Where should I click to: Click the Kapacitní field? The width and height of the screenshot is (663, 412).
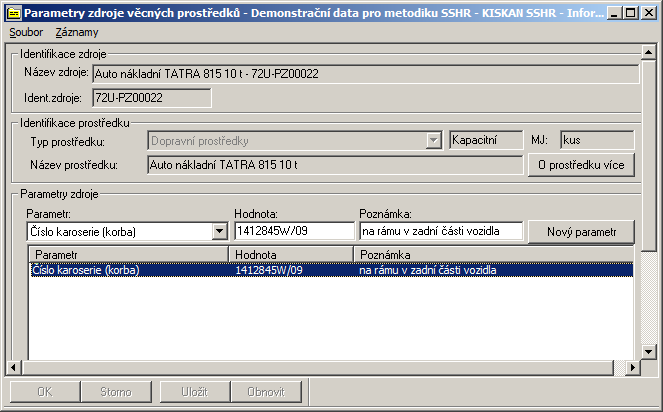(x=486, y=140)
